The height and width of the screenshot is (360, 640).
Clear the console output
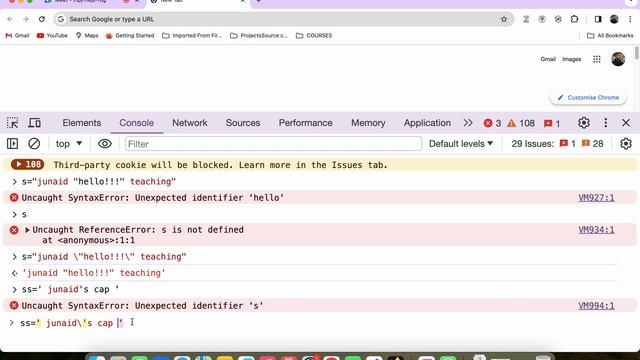[x=34, y=144]
